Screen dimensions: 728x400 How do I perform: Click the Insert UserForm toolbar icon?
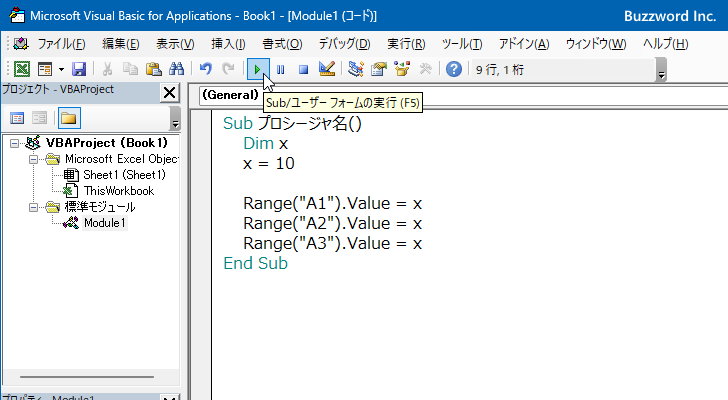45,70
